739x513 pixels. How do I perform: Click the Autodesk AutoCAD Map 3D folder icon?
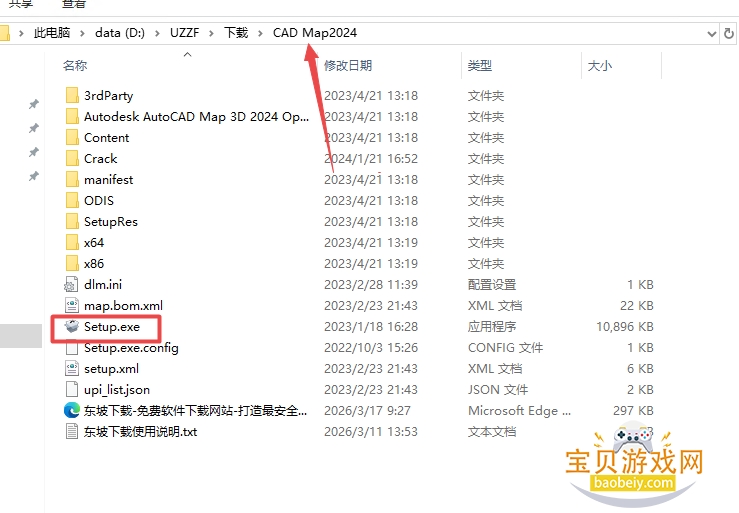click(x=72, y=116)
